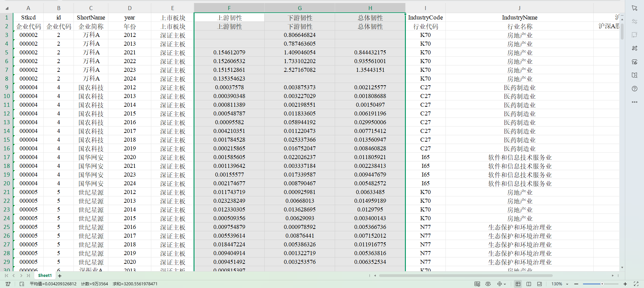The image size is (644, 288).
Task: Open the magic wand style tool in sidebar
Action: pos(634,48)
